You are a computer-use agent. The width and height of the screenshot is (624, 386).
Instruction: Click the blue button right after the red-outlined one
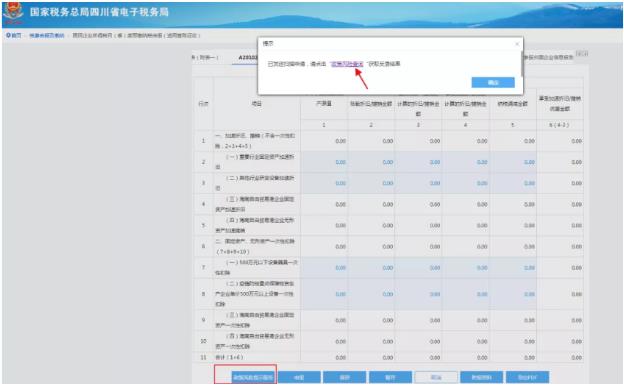pyautogui.click(x=299, y=377)
